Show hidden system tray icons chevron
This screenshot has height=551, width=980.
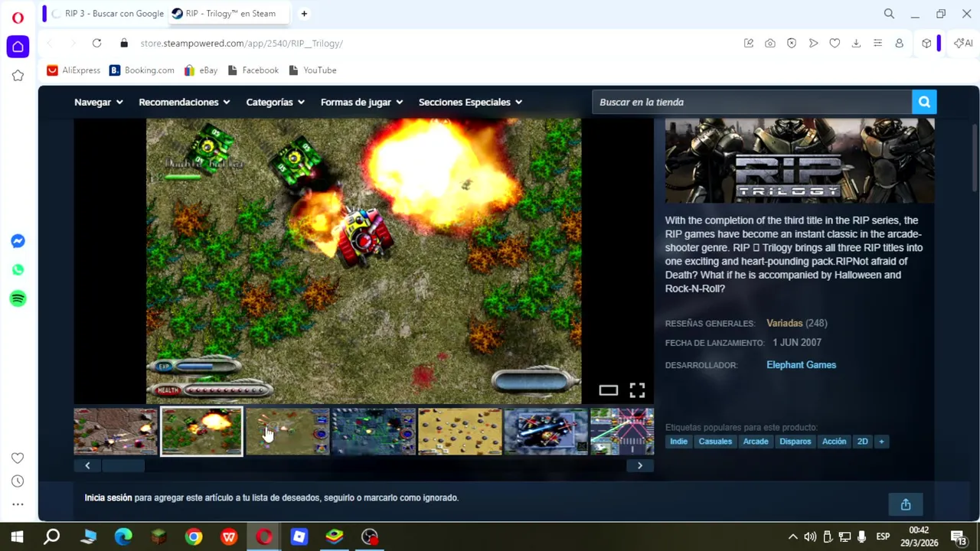coord(792,536)
